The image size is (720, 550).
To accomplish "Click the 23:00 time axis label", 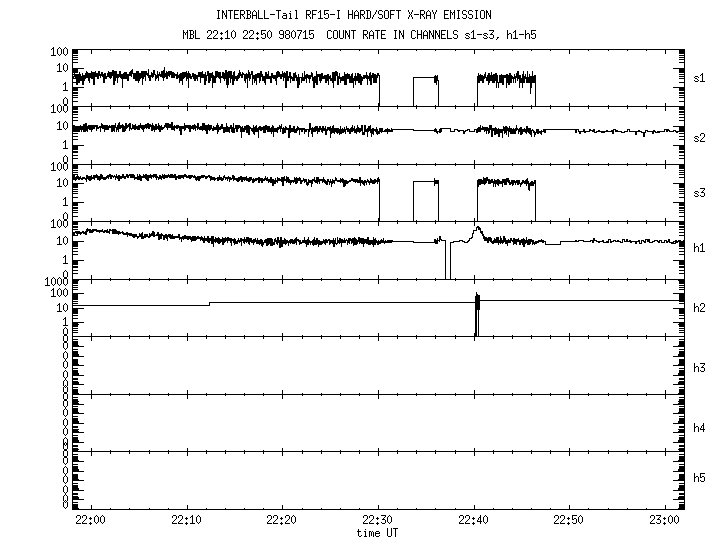I will (664, 521).
